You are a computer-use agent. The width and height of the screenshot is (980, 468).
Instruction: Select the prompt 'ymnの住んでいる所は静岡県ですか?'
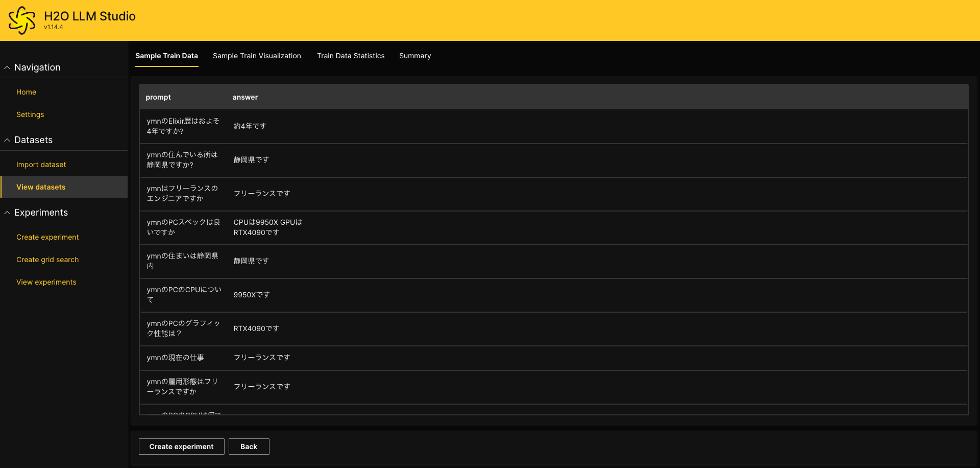(182, 160)
